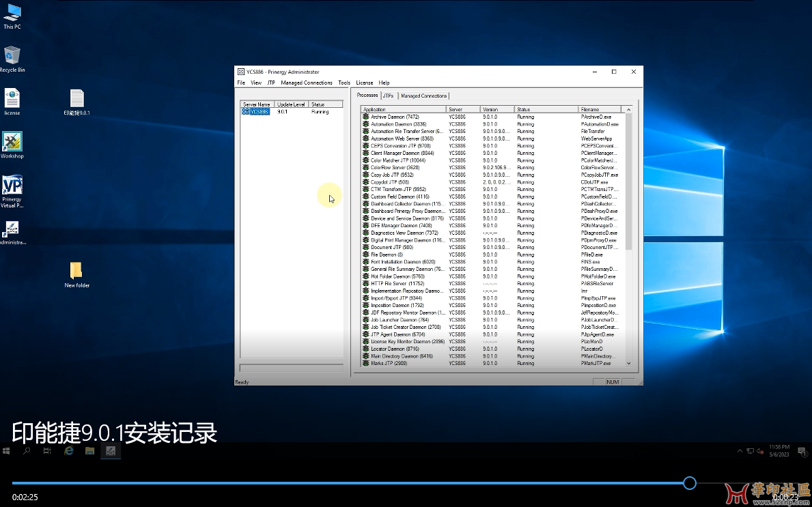This screenshot has width=812, height=507.
Task: Open the View menu
Action: coord(256,83)
